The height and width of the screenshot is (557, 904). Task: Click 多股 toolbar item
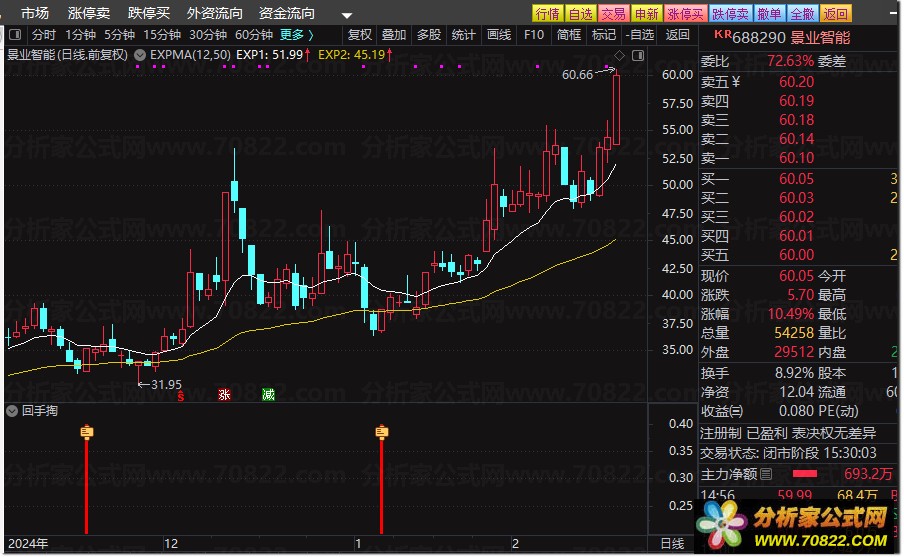pos(428,35)
